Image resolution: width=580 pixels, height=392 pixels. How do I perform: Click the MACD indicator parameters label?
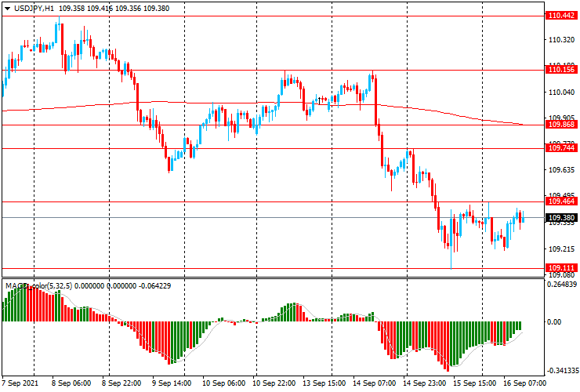88,285
